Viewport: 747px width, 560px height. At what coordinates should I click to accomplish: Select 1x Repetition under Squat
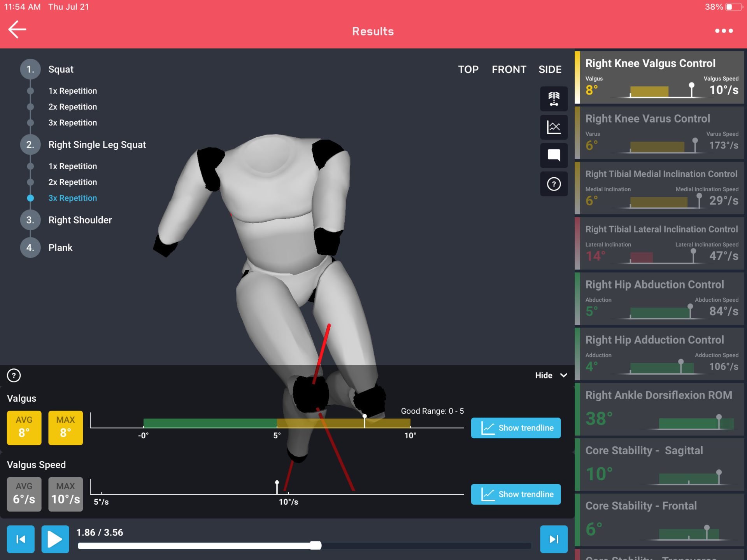(x=73, y=91)
